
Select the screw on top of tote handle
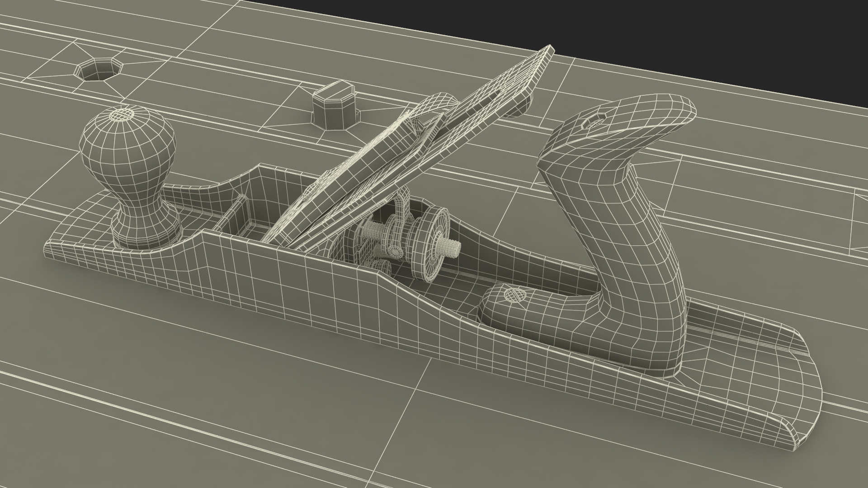tap(593, 122)
